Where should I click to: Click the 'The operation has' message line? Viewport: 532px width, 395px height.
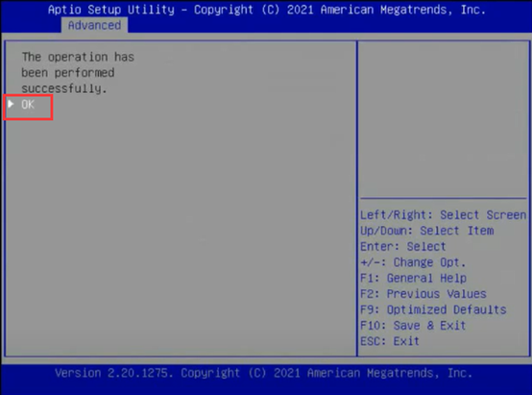pos(78,57)
